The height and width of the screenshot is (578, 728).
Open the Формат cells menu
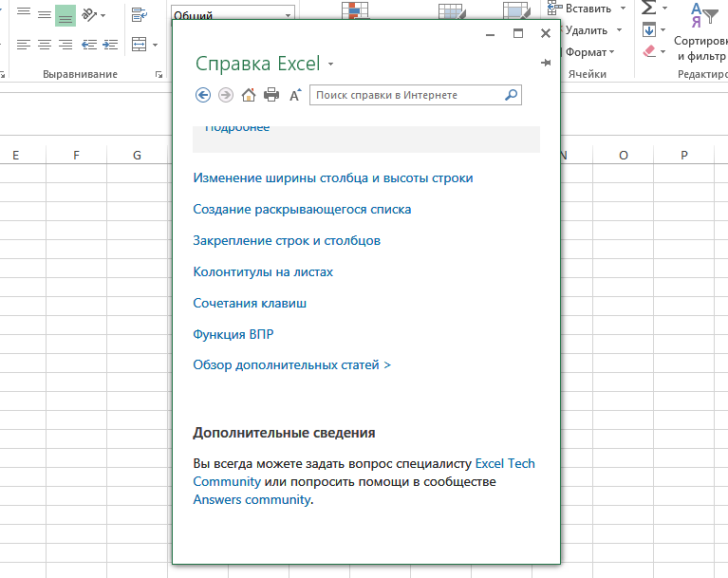click(588, 52)
